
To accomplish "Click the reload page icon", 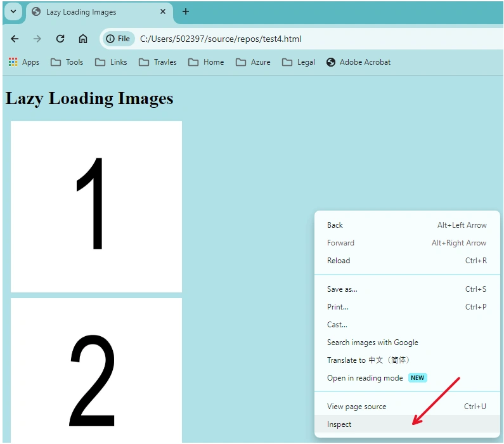I will pyautogui.click(x=60, y=39).
